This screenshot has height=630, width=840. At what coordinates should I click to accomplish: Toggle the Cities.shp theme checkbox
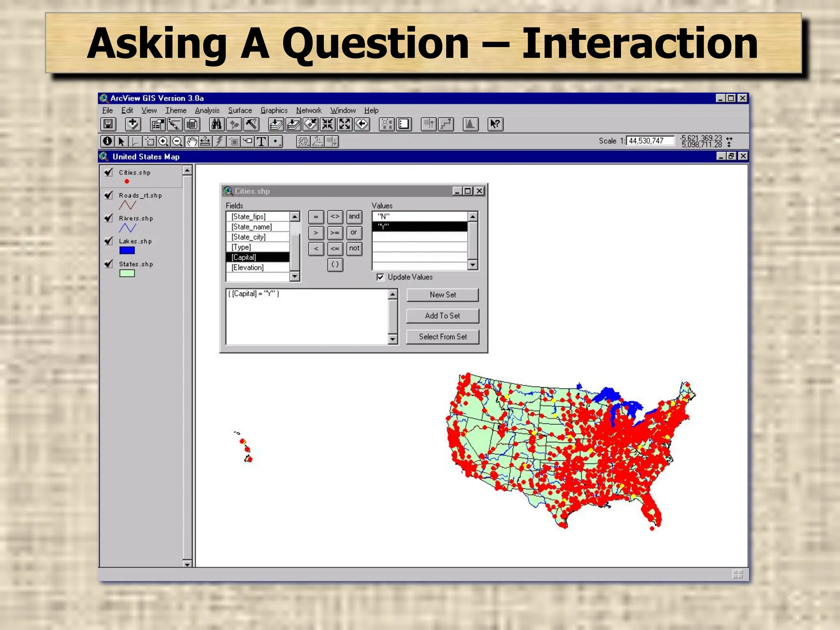pyautogui.click(x=109, y=172)
